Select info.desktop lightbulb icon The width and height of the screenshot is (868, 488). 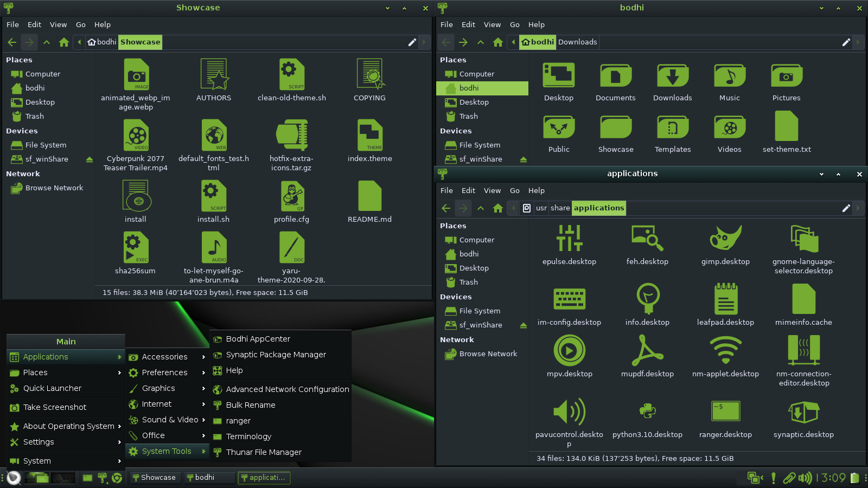(647, 298)
